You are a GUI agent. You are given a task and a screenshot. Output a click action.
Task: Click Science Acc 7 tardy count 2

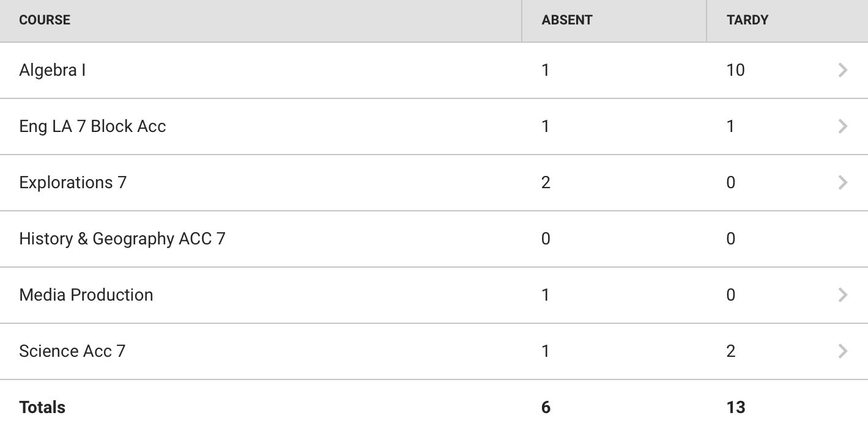(730, 351)
